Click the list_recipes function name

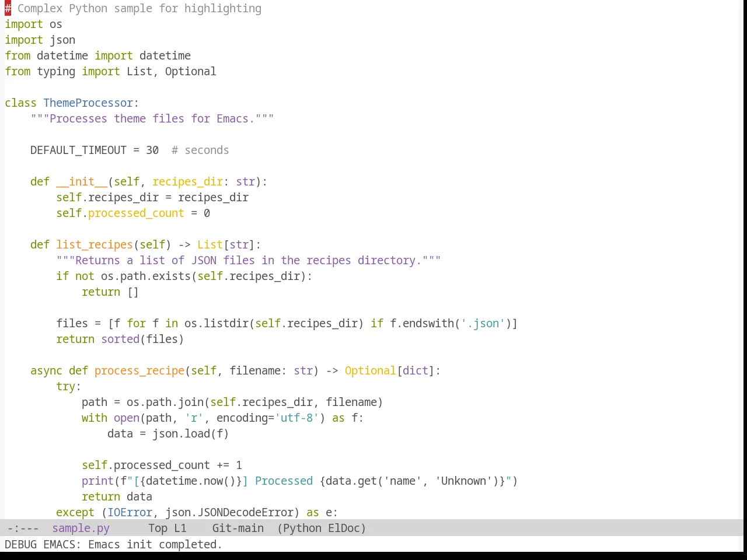[95, 245]
